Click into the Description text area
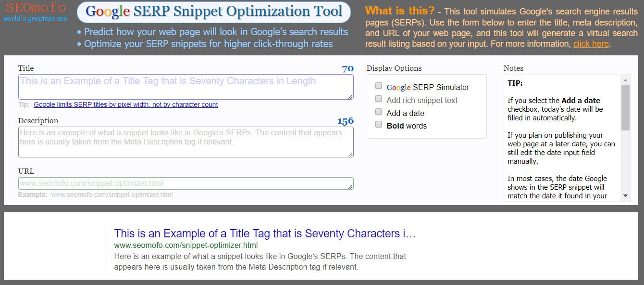 tap(186, 142)
